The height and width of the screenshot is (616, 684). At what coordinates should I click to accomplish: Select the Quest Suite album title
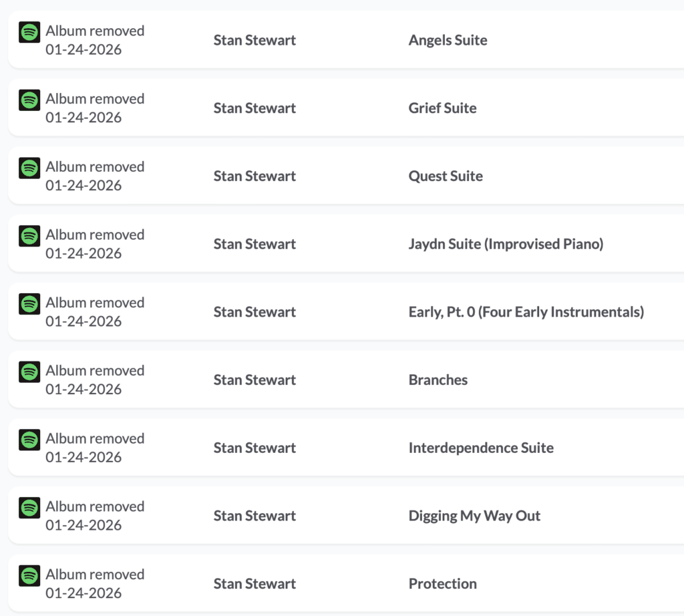pyautogui.click(x=445, y=176)
